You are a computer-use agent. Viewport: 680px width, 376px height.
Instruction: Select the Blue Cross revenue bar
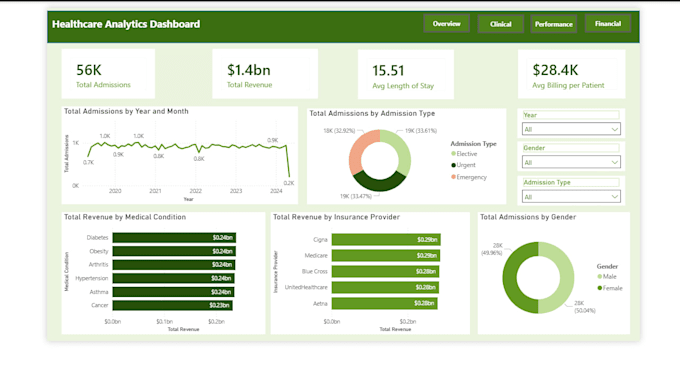(386, 271)
